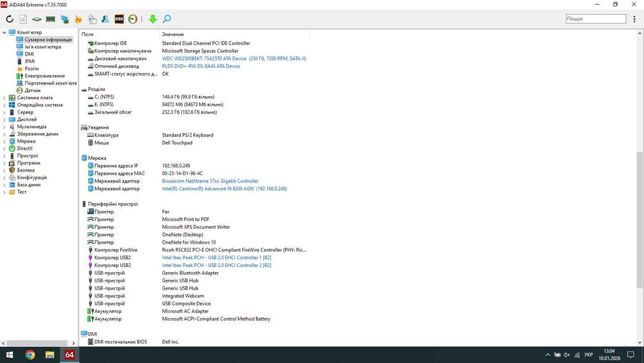
Task: Open the SensorPanel gauge icon
Action: coord(133,19)
